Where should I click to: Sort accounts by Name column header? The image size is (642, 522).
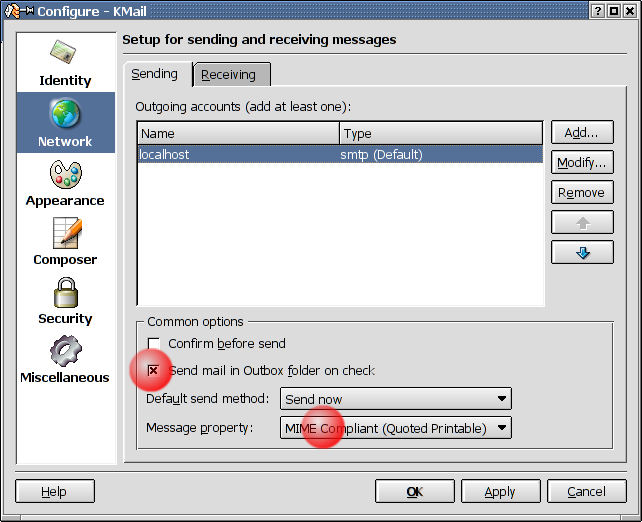click(x=238, y=133)
